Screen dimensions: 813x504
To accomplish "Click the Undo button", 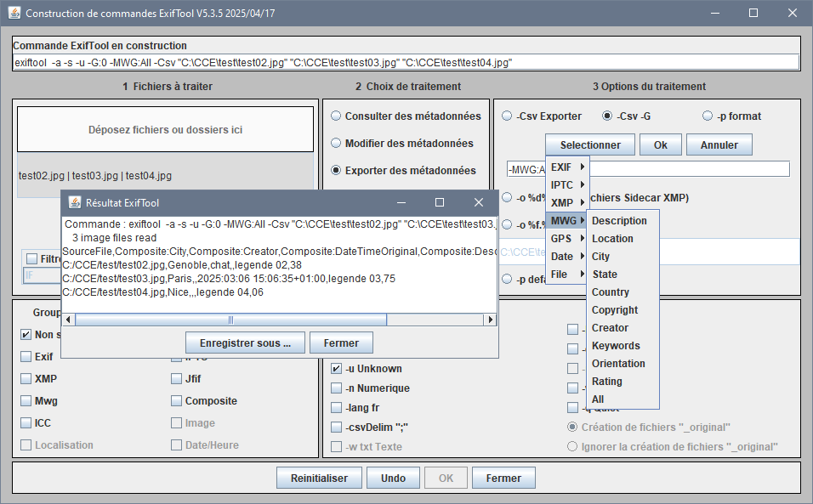I will 393,479.
